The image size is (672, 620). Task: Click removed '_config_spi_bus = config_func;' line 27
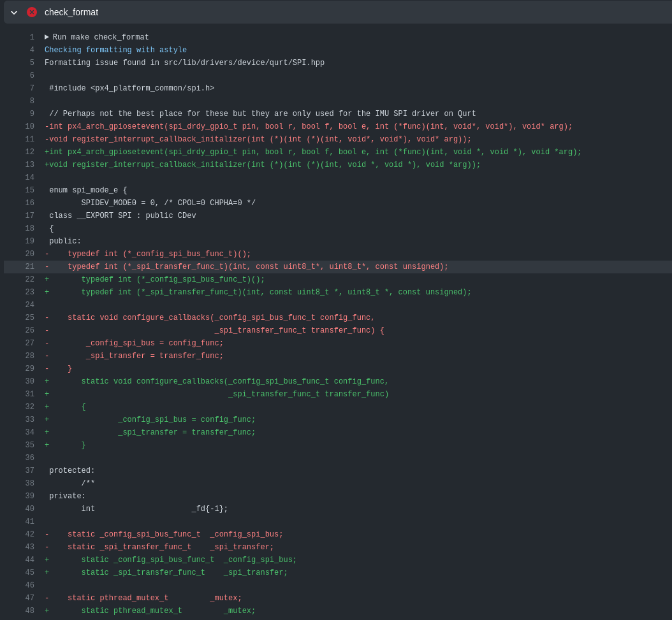click(134, 343)
